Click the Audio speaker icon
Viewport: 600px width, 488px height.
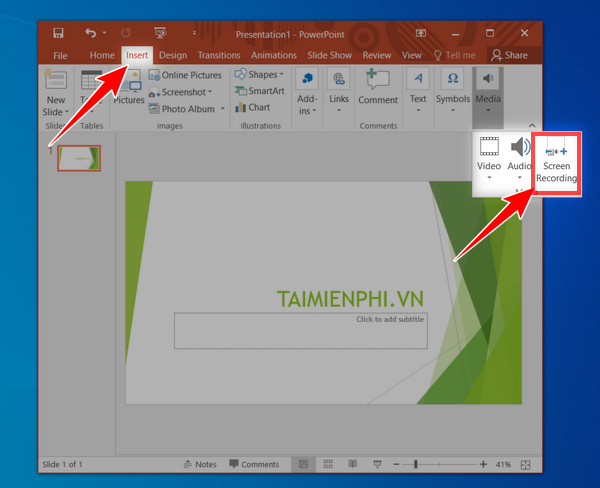click(x=520, y=147)
